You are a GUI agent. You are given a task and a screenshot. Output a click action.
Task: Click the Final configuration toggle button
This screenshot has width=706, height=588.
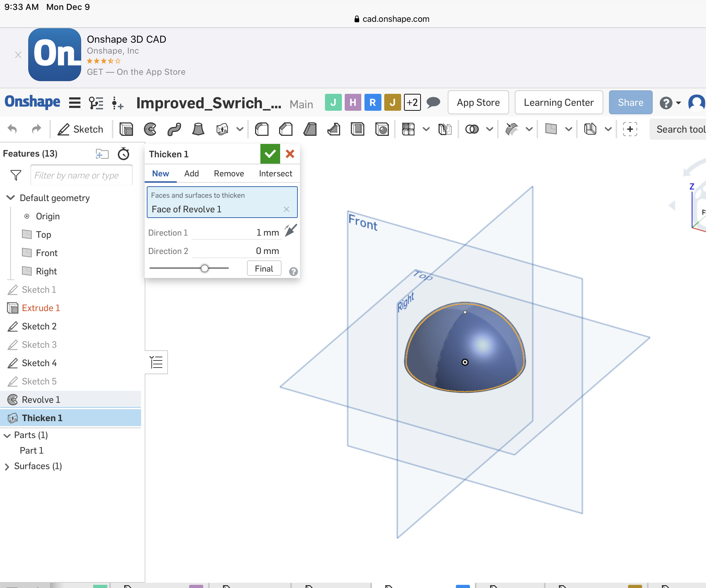tap(264, 268)
